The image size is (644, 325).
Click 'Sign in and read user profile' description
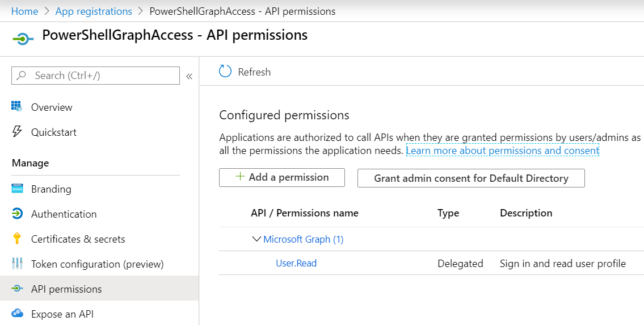coord(563,263)
